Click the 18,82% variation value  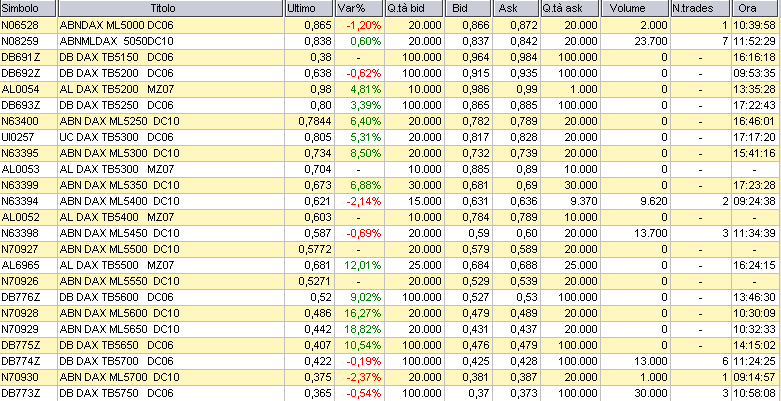[x=362, y=329]
